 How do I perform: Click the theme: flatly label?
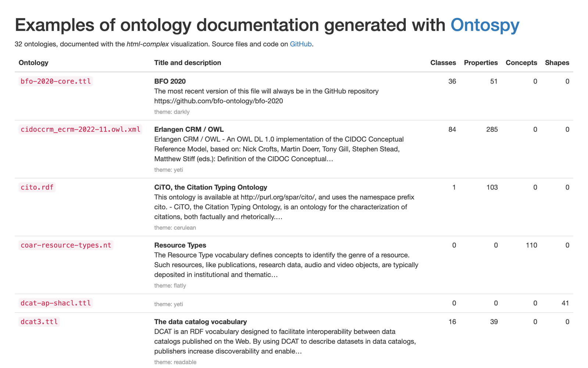point(170,286)
